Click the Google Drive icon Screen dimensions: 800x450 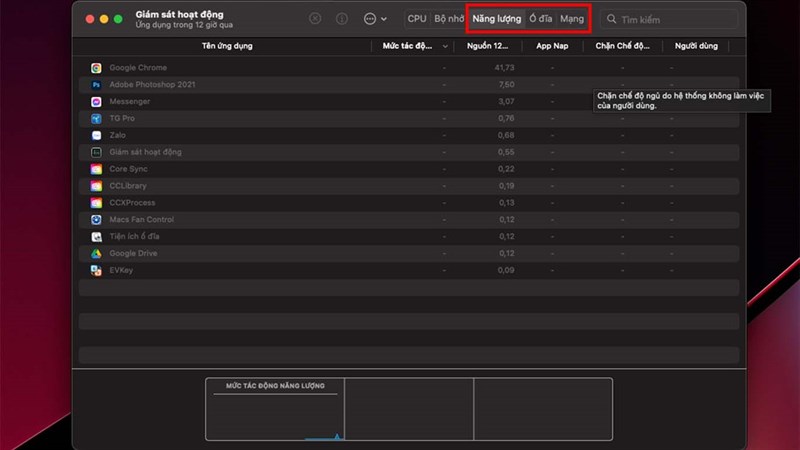(x=96, y=253)
